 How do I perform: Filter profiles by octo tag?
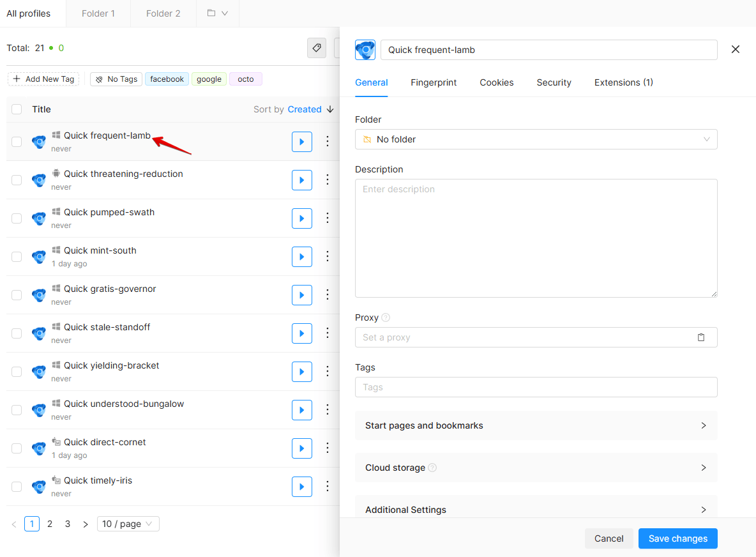[x=245, y=79]
